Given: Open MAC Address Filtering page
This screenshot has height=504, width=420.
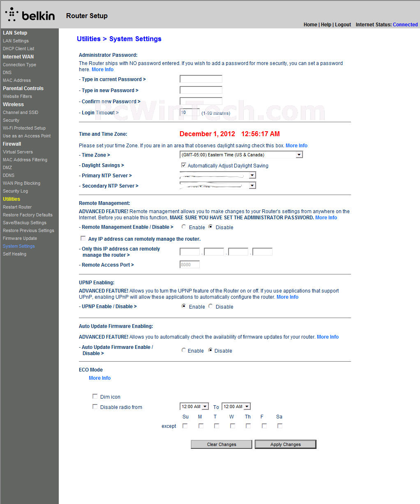Looking at the screenshot, I should click(x=25, y=160).
